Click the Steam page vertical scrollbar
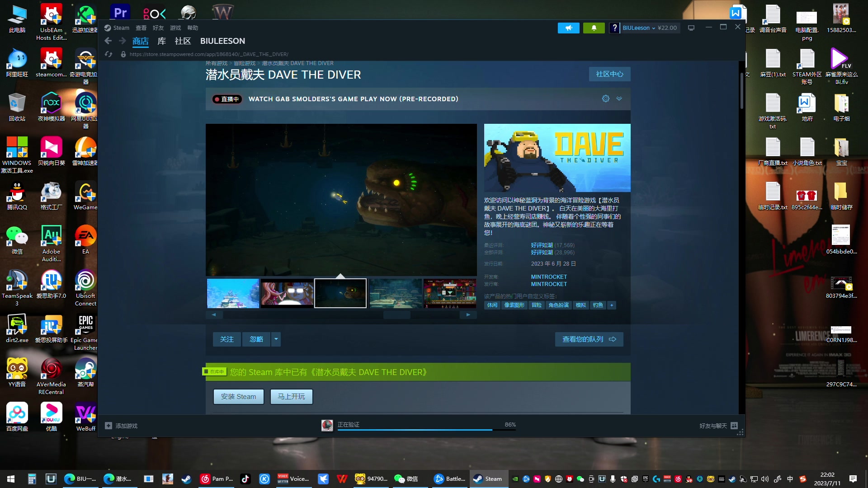868x488 pixels. (741, 90)
